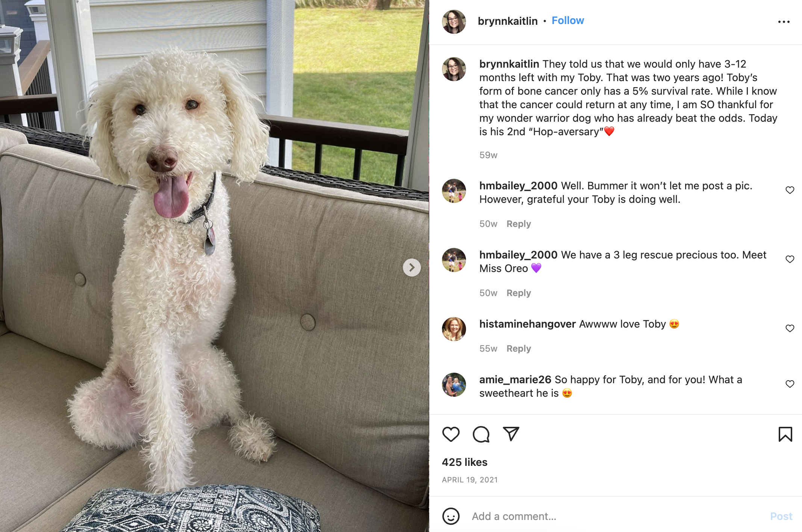Click the Add a comment field
This screenshot has height=532, width=802.
click(616, 516)
